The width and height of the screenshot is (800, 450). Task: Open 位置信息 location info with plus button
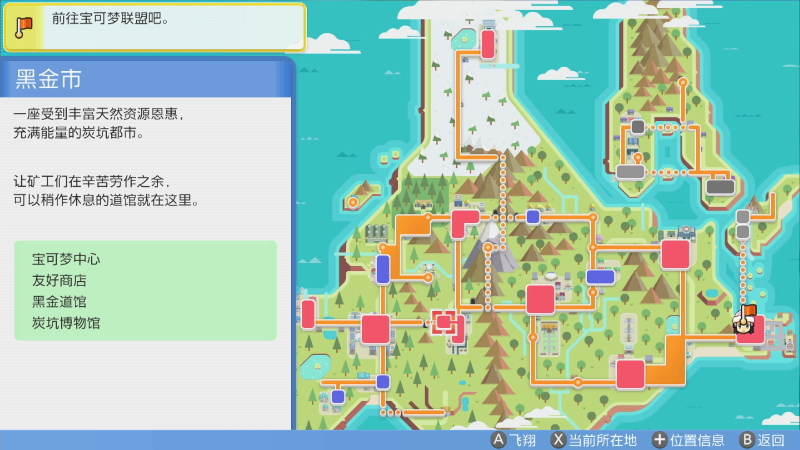coord(688,440)
